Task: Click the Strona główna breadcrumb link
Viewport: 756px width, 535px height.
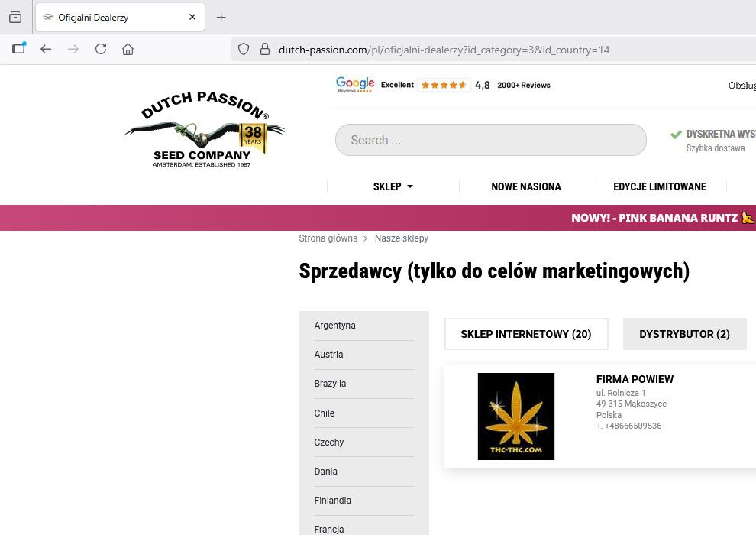Action: (x=328, y=238)
